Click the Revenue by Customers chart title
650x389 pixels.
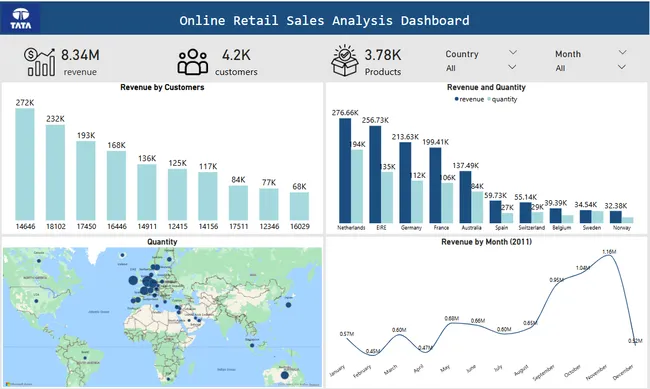162,87
